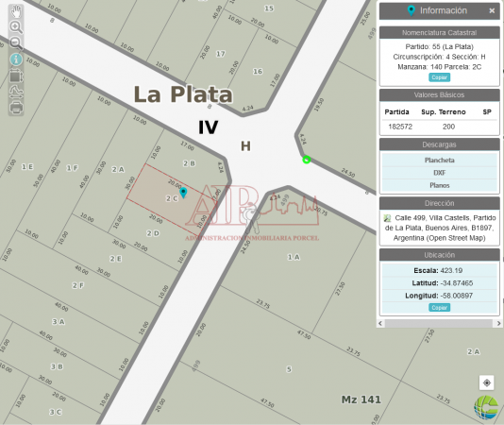Click the left arrow of panel scrollbar
504x425 pixels.
click(x=380, y=323)
